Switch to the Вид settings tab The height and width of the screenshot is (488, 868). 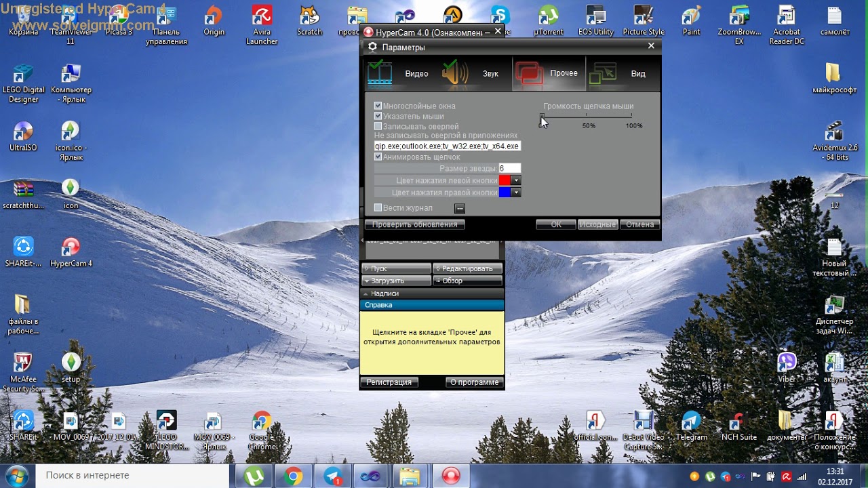(x=623, y=73)
